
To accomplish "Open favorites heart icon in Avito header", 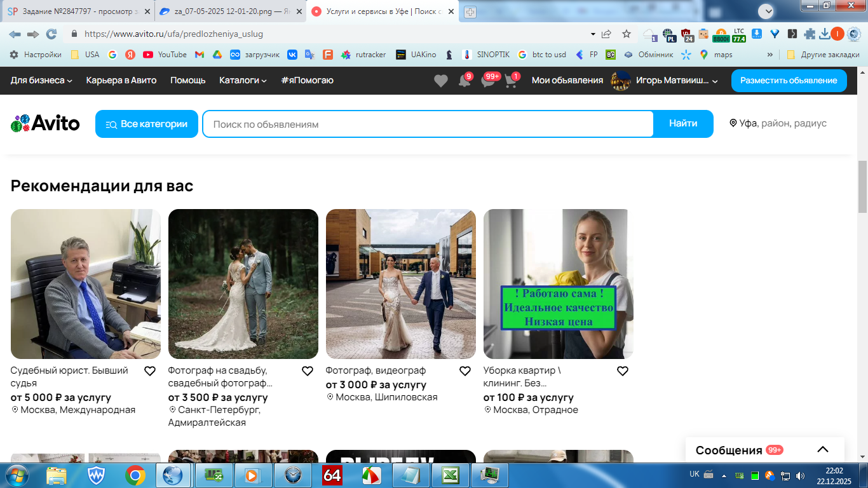I will pyautogui.click(x=440, y=81).
